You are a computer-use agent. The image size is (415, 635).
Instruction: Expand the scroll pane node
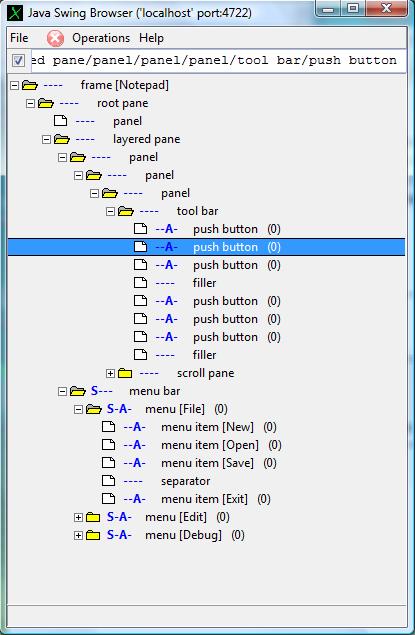pos(111,373)
